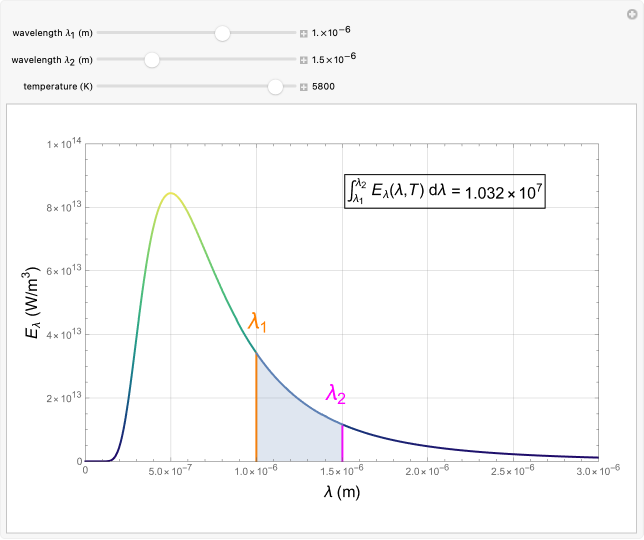
Task: Click the far left of temperature slider track
Action: click(102, 87)
